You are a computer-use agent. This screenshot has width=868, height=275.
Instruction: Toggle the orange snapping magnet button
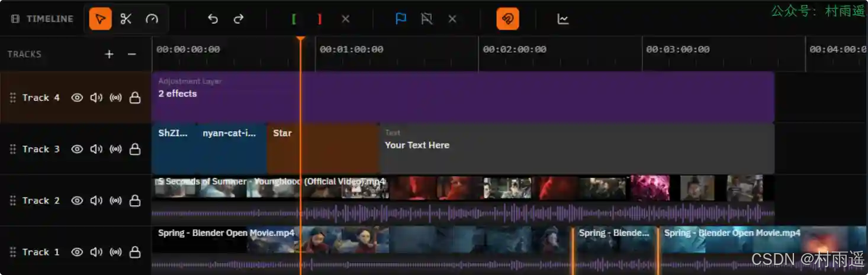[x=507, y=19]
